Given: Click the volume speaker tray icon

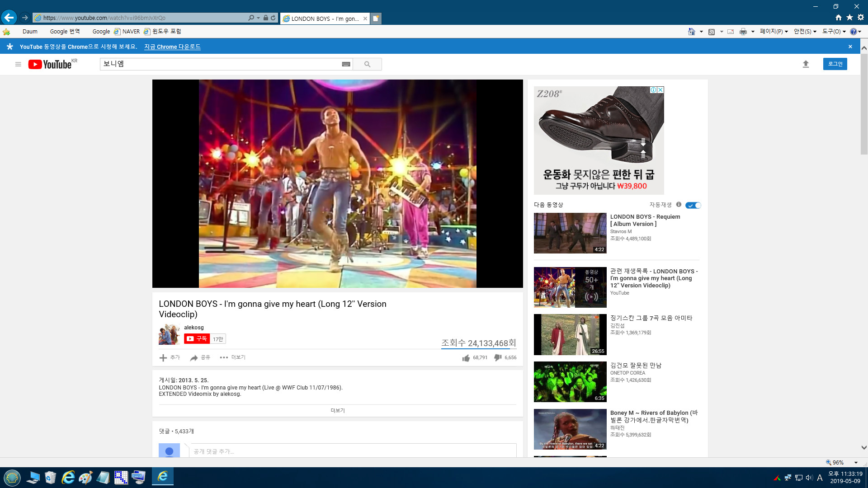Looking at the screenshot, I should click(x=809, y=478).
